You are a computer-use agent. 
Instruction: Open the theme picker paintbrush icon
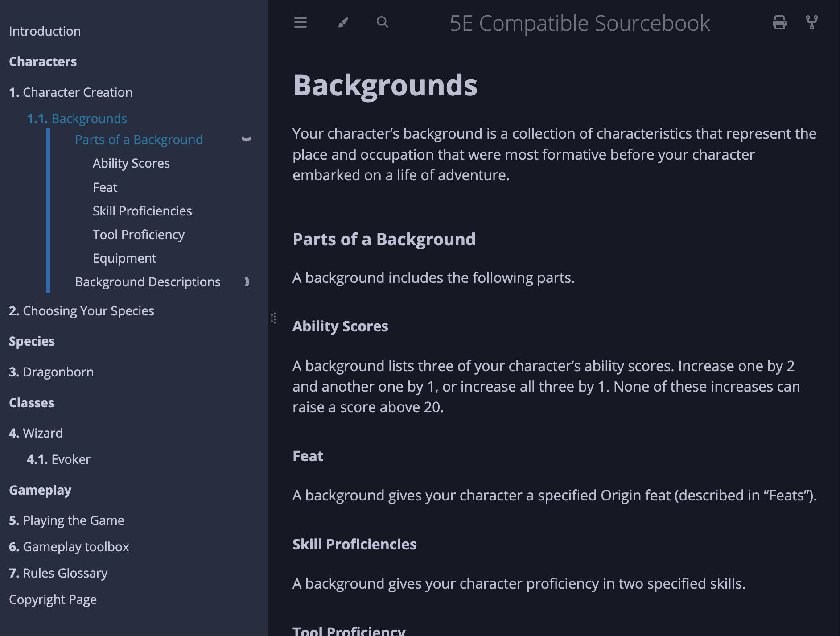point(342,22)
